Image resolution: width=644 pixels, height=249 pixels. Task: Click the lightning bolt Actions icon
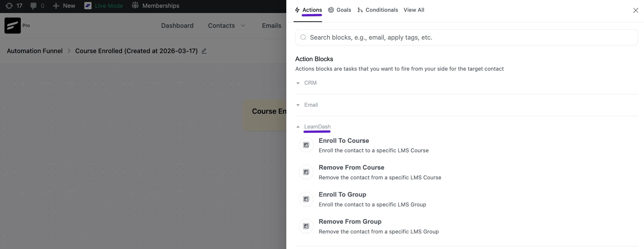[x=297, y=10]
